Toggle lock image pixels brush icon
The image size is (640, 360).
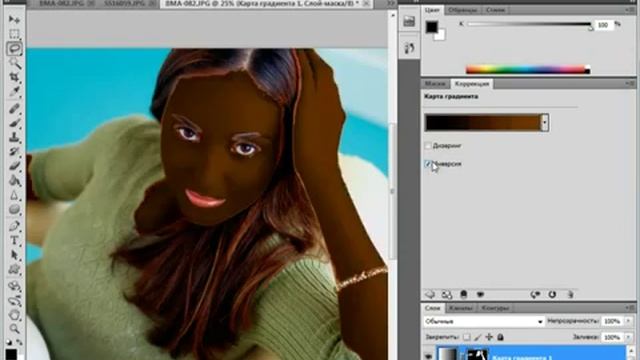pyautogui.click(x=478, y=337)
